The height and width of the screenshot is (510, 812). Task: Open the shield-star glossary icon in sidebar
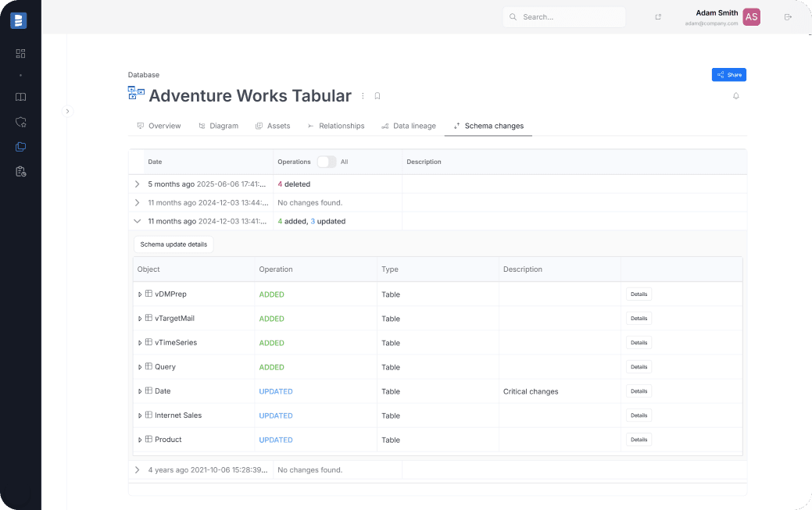pyautogui.click(x=20, y=122)
